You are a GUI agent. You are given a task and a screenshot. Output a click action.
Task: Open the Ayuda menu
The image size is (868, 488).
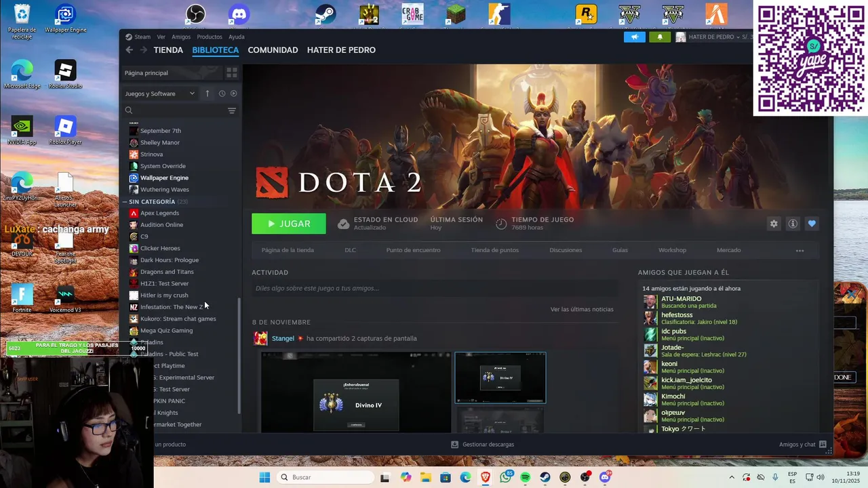[x=237, y=37]
